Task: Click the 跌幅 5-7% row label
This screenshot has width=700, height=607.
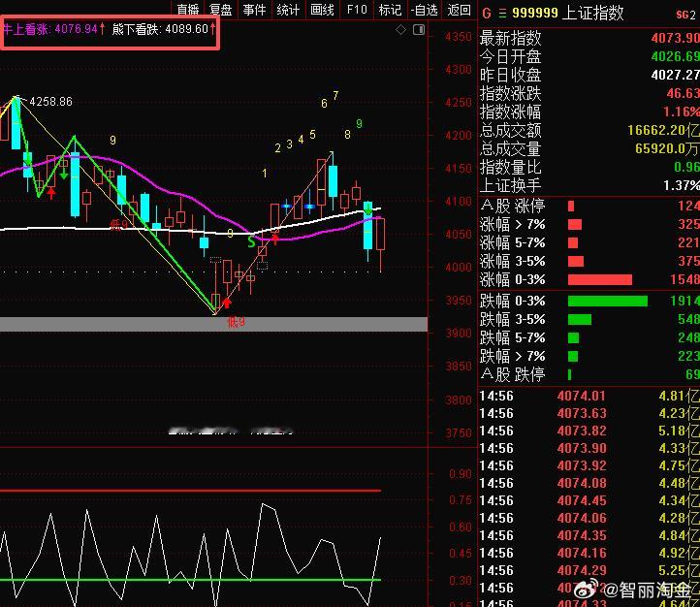Action: tap(513, 337)
